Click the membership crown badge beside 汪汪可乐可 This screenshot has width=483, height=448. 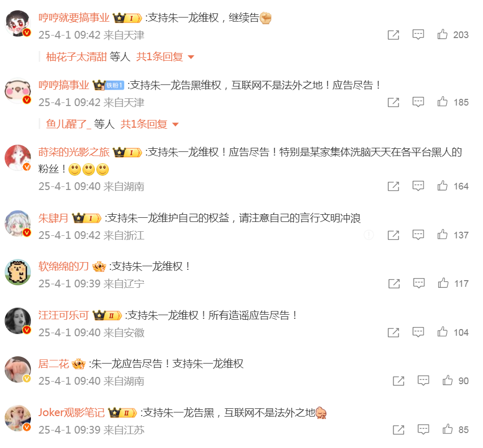point(107,315)
